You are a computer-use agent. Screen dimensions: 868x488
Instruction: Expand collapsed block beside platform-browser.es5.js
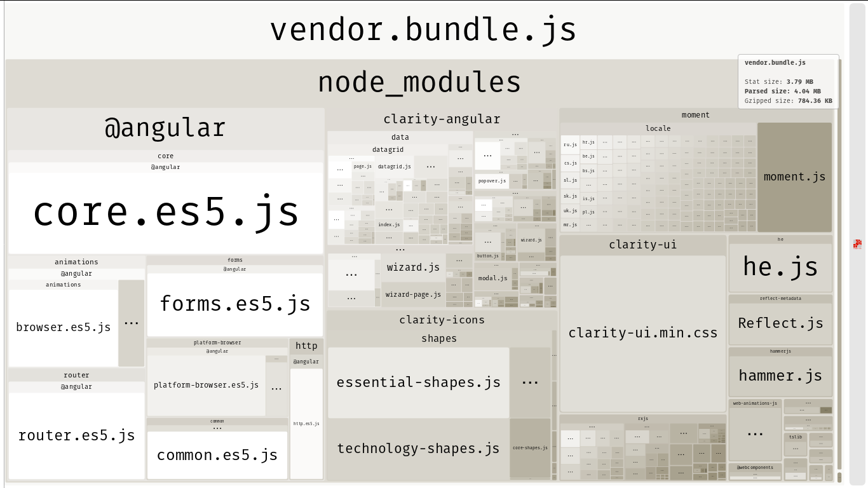[x=276, y=388]
